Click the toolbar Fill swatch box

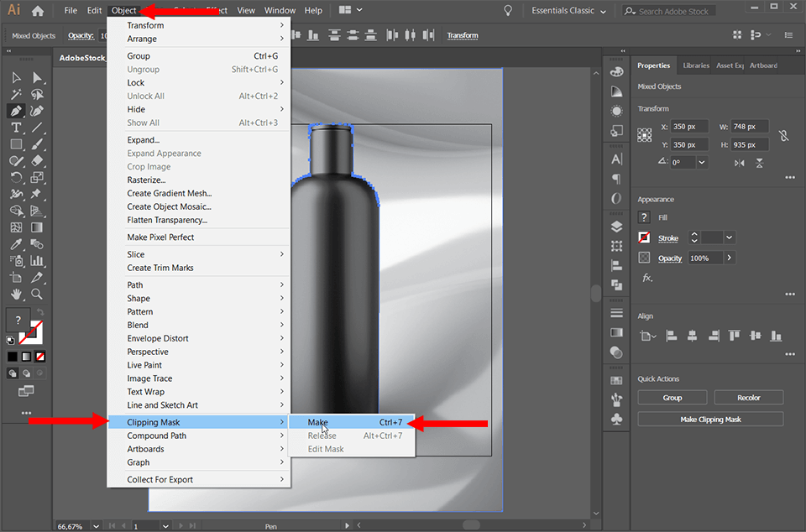18,321
